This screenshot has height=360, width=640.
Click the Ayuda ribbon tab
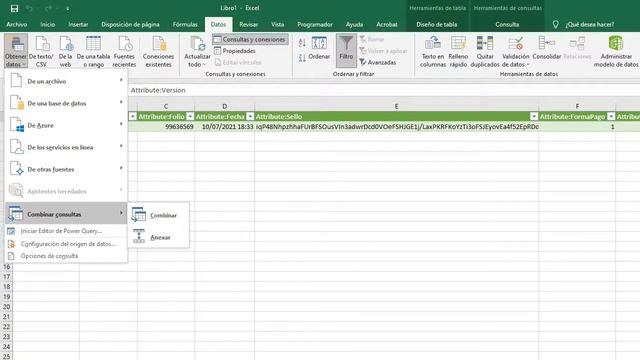click(354, 24)
